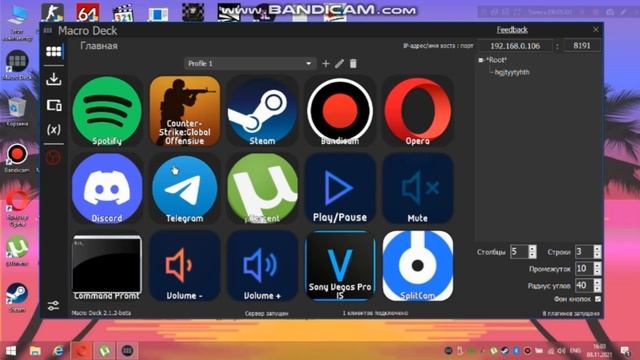Open the notification center in taskbar
The width and height of the screenshot is (640, 360).
[625, 351]
